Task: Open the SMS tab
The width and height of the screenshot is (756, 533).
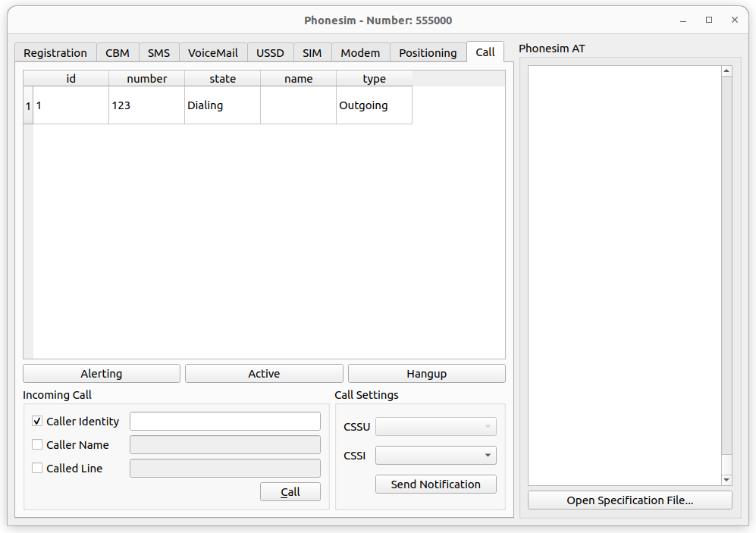Action: click(158, 52)
